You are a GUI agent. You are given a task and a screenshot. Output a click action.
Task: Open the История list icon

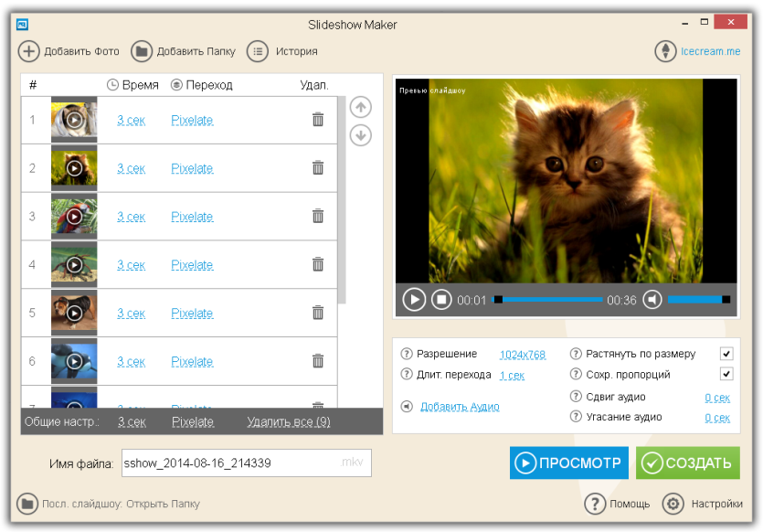point(258,51)
